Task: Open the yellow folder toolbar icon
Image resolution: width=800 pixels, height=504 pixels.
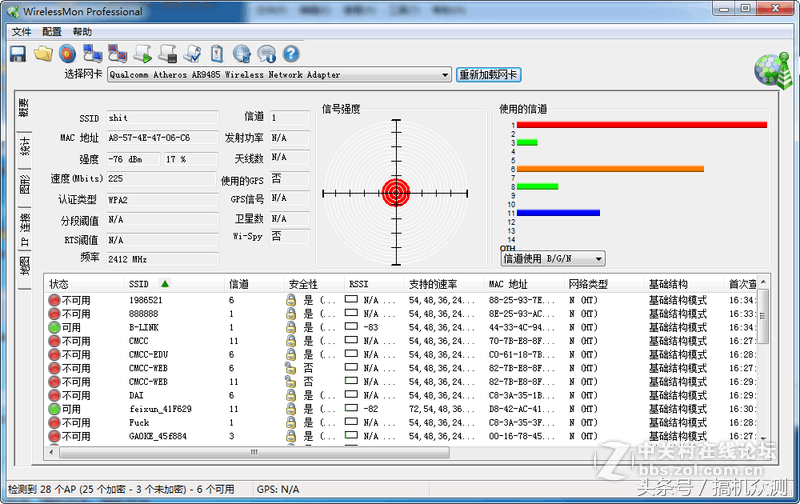Action: (43, 54)
